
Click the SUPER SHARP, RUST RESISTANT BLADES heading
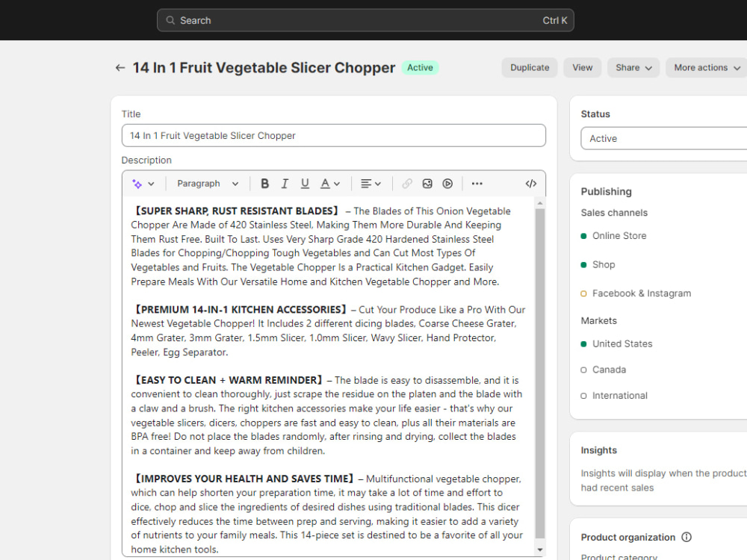click(x=236, y=211)
